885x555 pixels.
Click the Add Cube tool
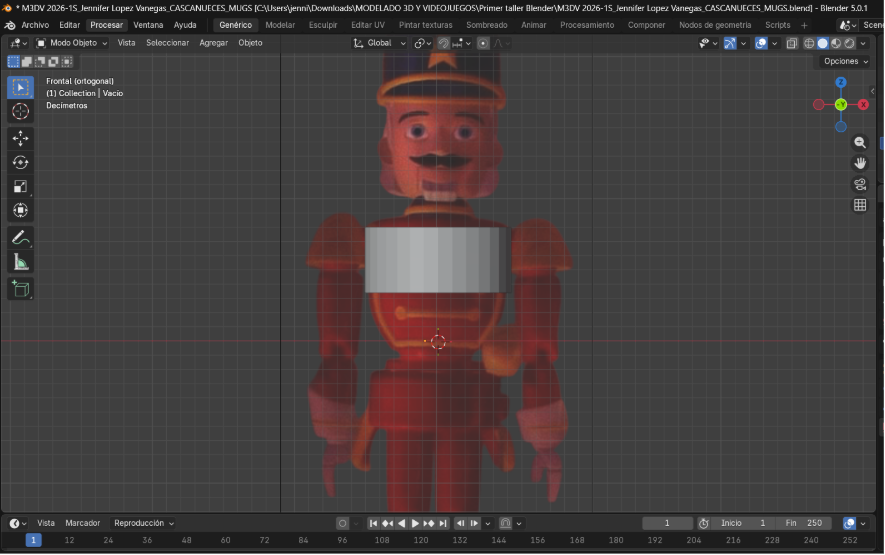pyautogui.click(x=20, y=289)
